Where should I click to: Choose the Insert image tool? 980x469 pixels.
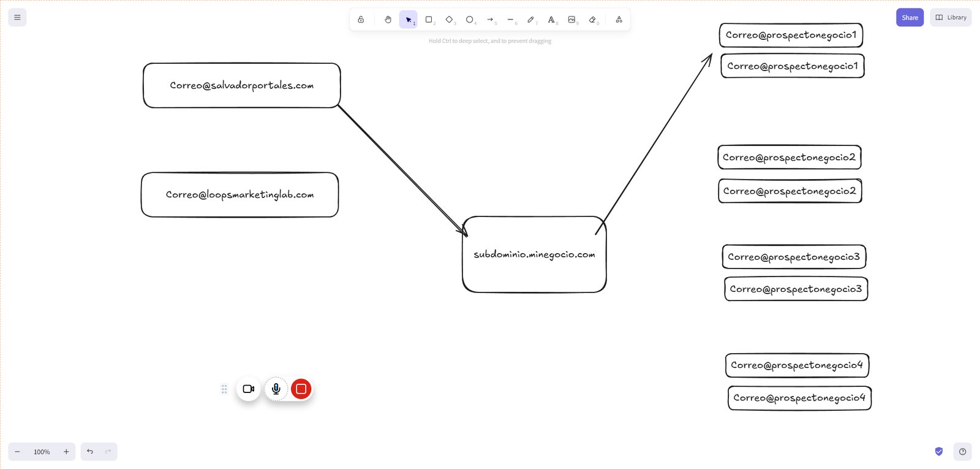coord(571,20)
